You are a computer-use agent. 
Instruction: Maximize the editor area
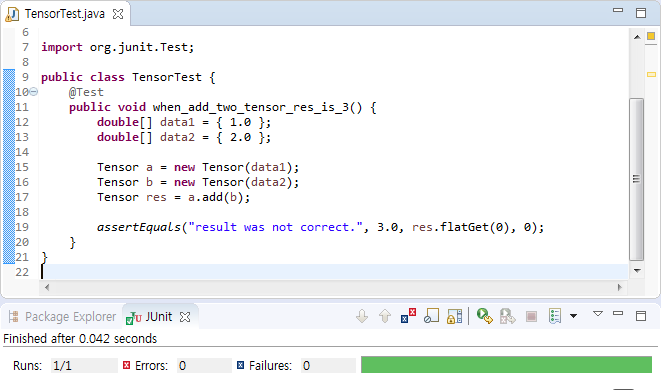(641, 13)
